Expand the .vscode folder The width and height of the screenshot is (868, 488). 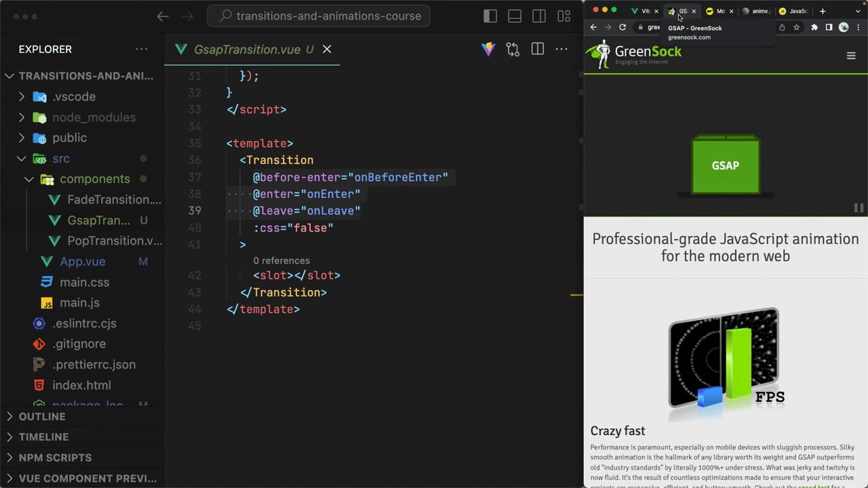tap(82, 96)
